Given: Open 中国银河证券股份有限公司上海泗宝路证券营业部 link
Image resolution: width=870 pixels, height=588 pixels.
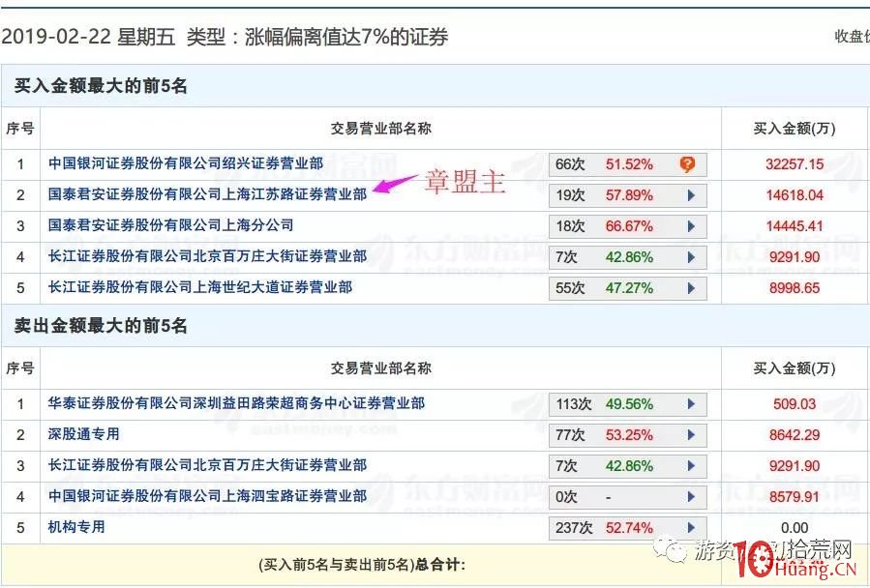Looking at the screenshot, I should [207, 496].
